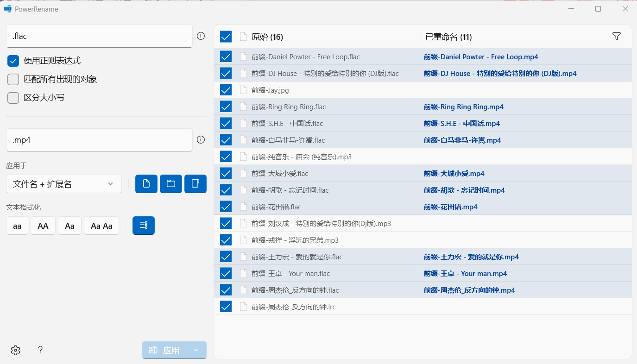The width and height of the screenshot is (637, 364).
Task: Uncheck the 前缀-Jay.jpg file checkbox
Action: 226,90
